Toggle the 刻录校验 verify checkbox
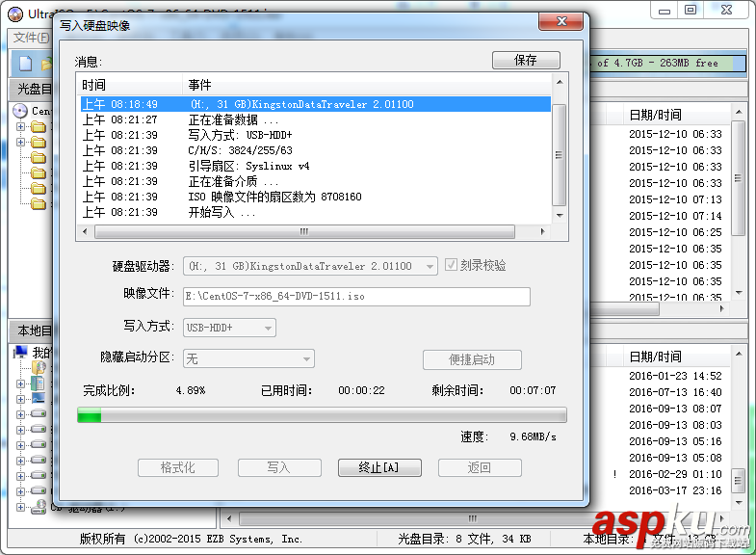 (451, 265)
